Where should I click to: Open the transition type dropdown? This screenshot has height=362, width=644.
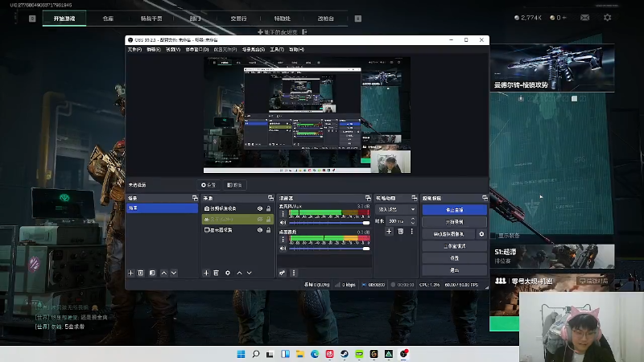(x=396, y=209)
